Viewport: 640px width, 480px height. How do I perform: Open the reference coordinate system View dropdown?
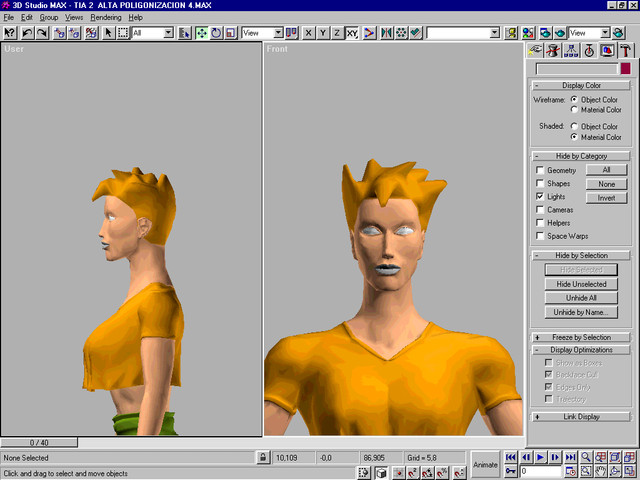(x=278, y=33)
